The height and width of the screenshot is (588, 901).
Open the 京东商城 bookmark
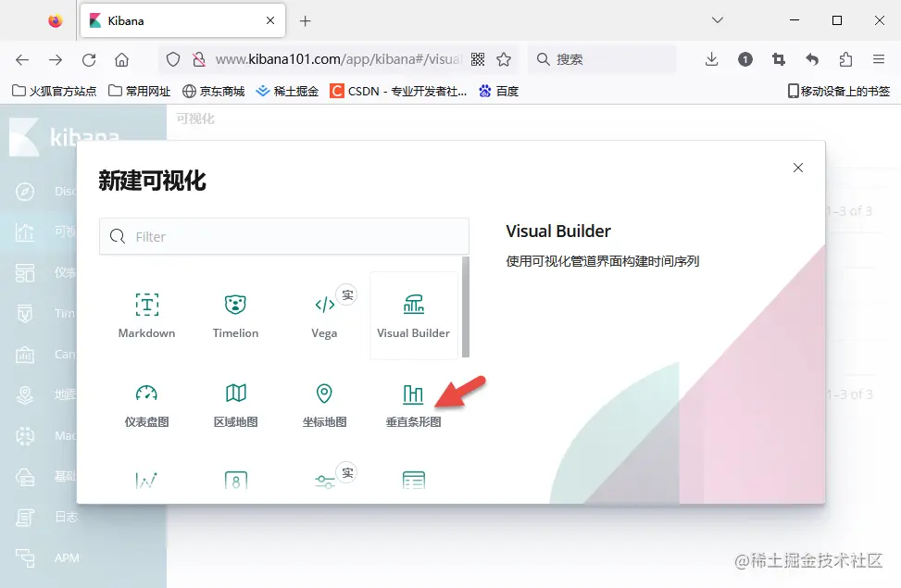pos(214,91)
